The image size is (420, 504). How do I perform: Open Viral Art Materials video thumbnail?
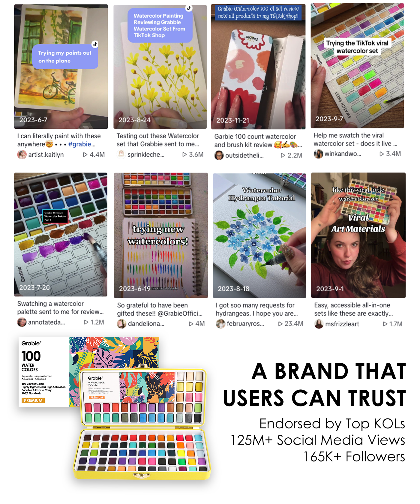[358, 235]
